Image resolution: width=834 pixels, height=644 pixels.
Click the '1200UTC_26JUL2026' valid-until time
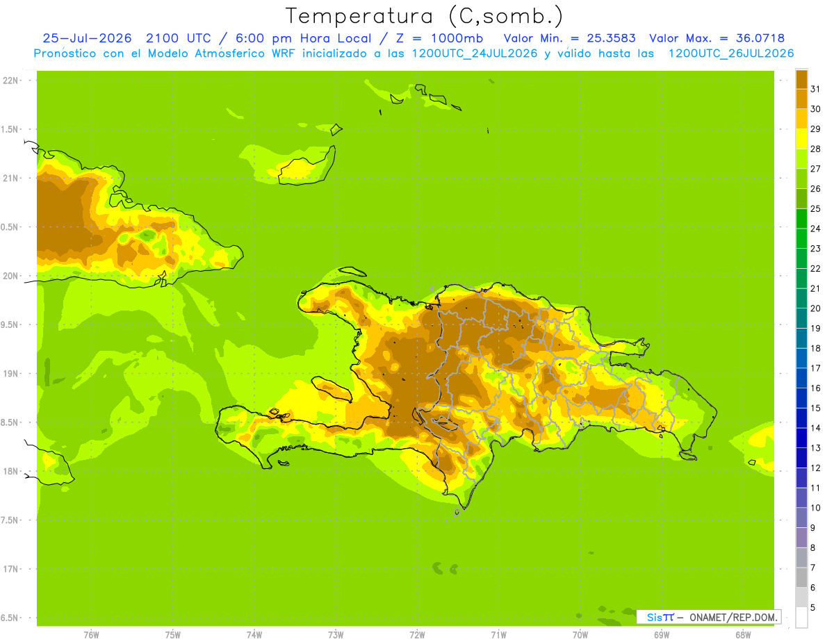tap(731, 53)
